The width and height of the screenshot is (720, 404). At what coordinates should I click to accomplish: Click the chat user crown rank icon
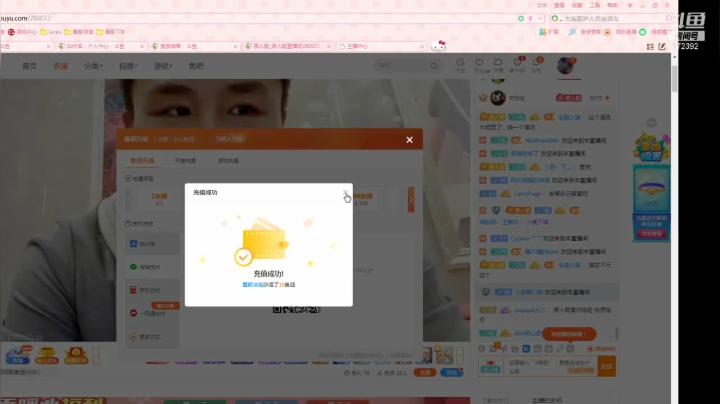pos(483,98)
